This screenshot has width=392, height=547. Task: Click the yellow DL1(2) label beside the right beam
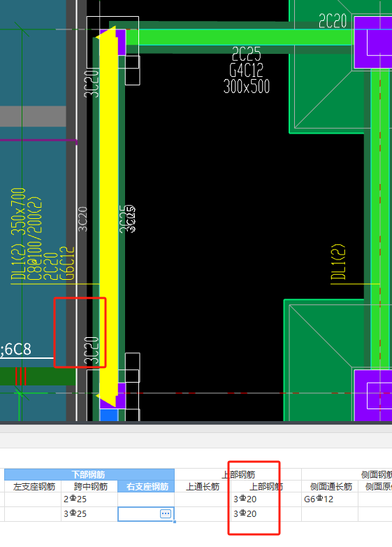pyautogui.click(x=338, y=262)
